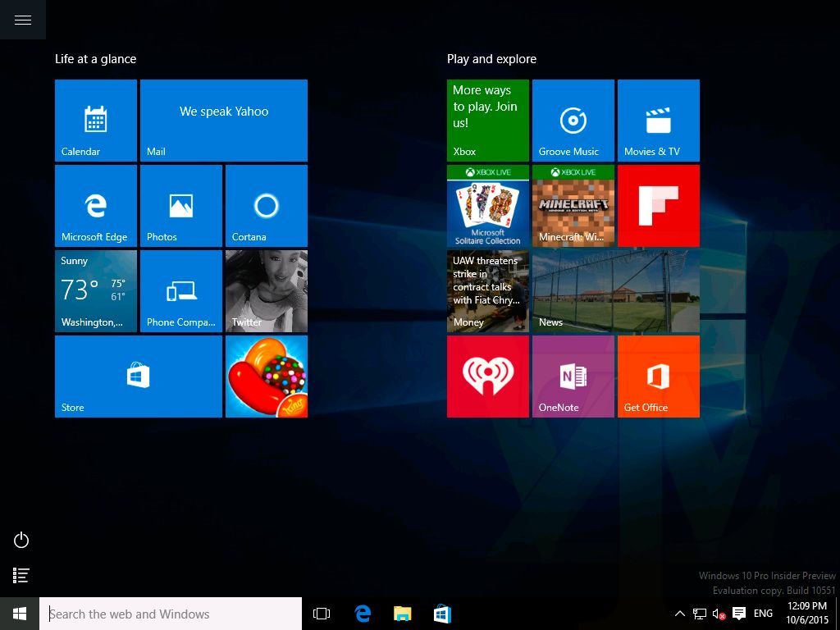Click the Get Office tile
This screenshot has height=630, width=840.
659,377
